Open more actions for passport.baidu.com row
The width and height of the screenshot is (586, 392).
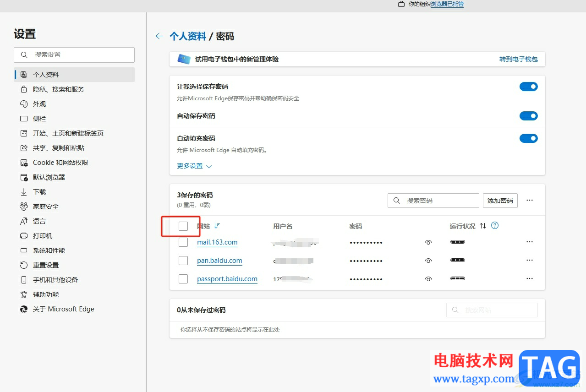(x=530, y=278)
